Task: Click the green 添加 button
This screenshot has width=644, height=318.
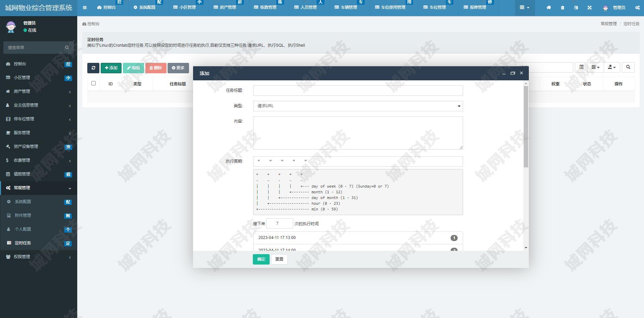Action: click(x=111, y=68)
